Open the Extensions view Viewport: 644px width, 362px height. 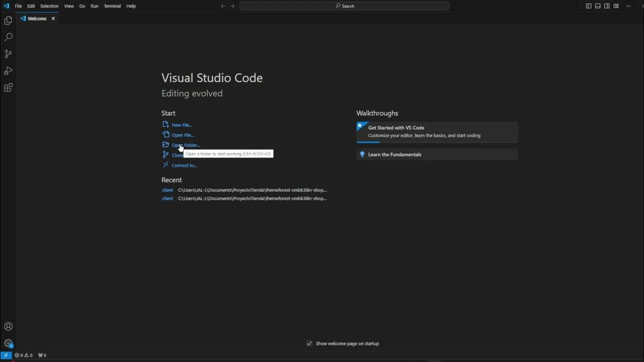click(8, 87)
